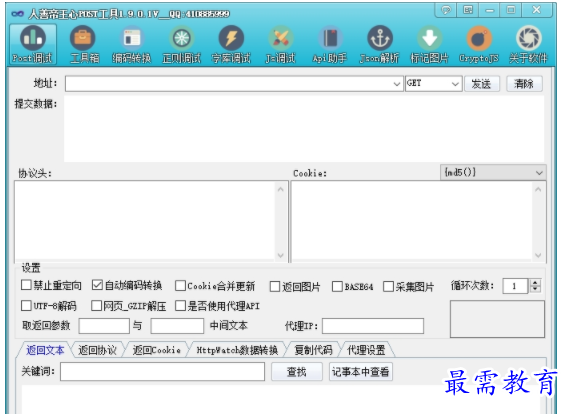Click the 清除 clear button
Screen dimensions: 566x414
524,84
